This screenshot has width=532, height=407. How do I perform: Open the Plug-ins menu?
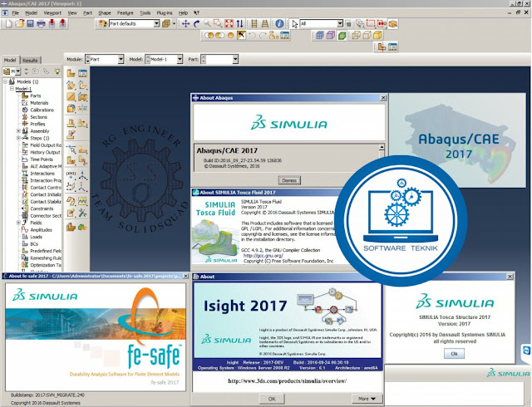click(x=165, y=13)
